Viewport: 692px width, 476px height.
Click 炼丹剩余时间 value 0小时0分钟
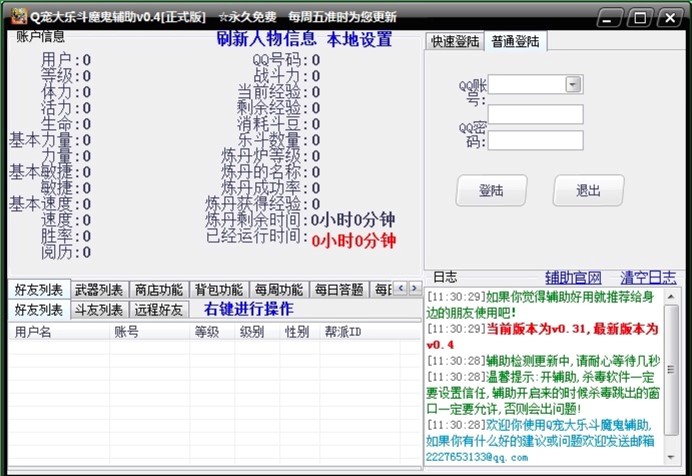[353, 220]
